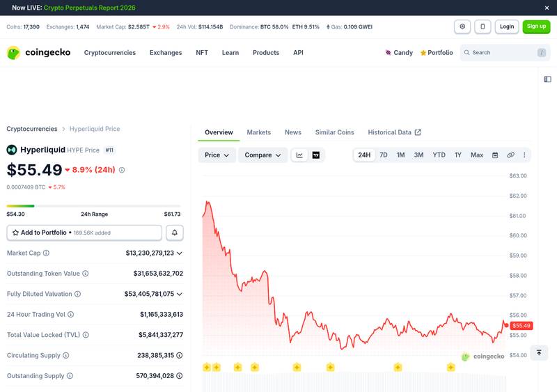Image resolution: width=557 pixels, height=392 pixels.
Task: Open Historical Data external link
Action: [394, 132]
